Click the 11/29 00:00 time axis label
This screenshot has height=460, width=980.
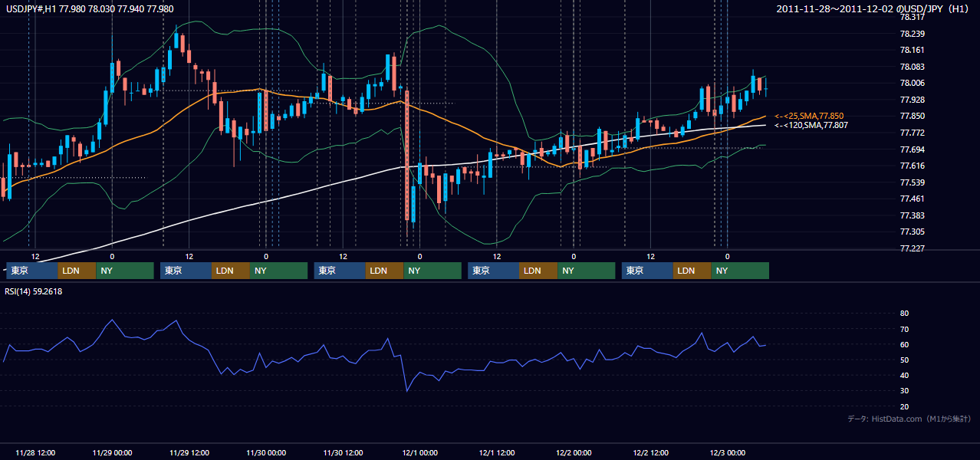112,452
